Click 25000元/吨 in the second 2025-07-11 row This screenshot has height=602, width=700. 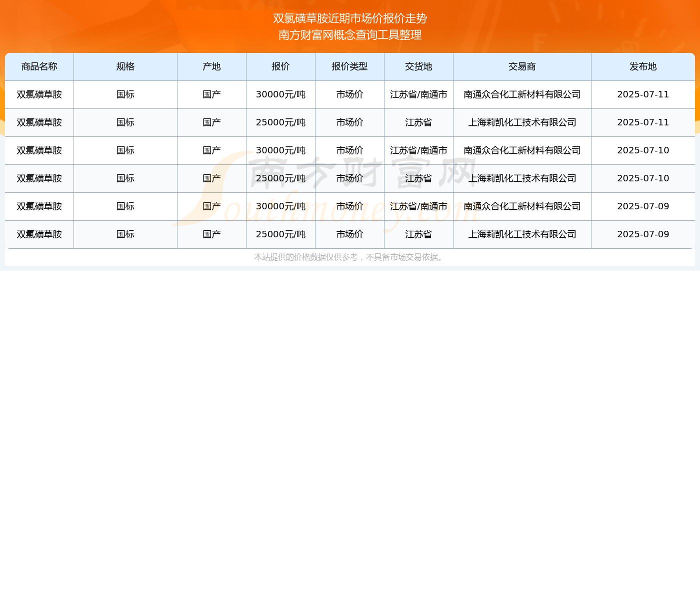click(280, 122)
